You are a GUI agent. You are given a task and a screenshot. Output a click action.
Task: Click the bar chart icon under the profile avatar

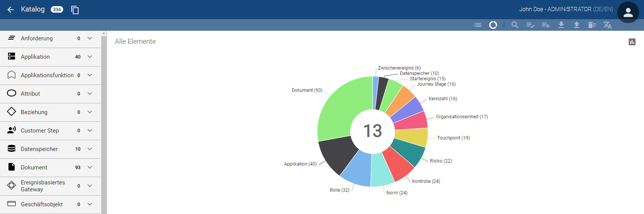632,42
